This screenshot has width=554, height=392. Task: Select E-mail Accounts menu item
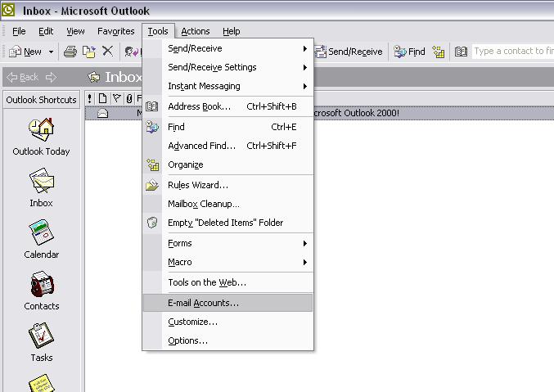pyautogui.click(x=227, y=303)
